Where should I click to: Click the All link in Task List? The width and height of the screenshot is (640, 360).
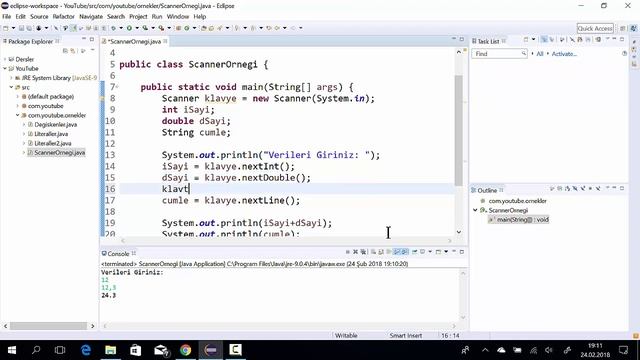540,54
